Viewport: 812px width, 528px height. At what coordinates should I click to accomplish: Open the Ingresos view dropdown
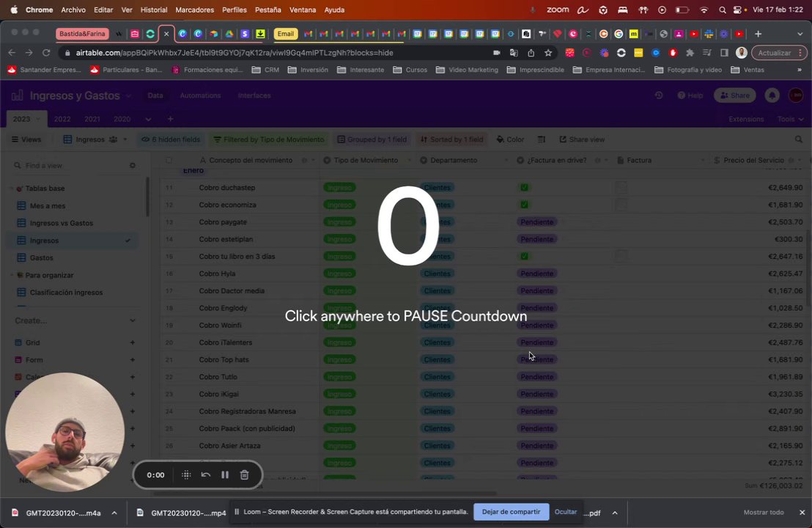(95, 139)
